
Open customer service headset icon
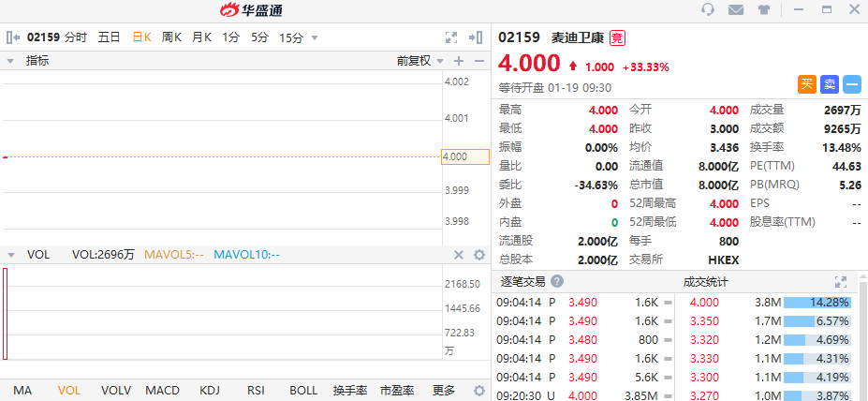708,9
